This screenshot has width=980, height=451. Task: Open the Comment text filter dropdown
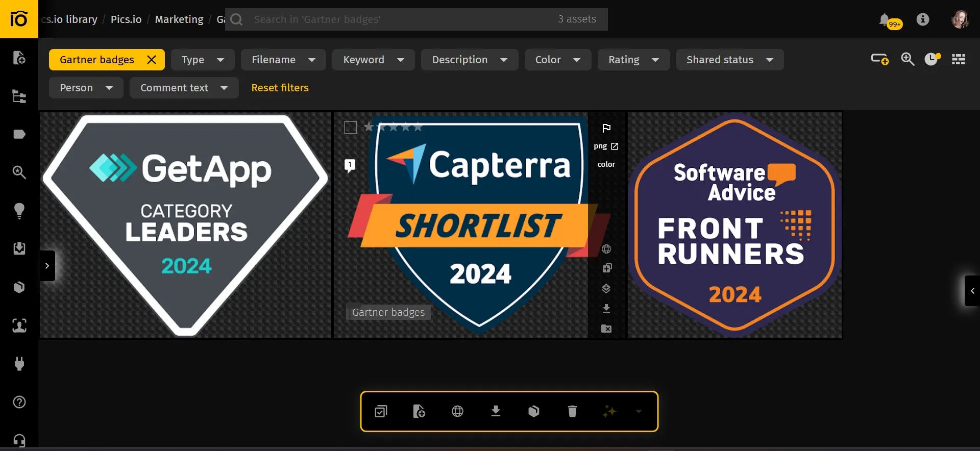point(184,88)
